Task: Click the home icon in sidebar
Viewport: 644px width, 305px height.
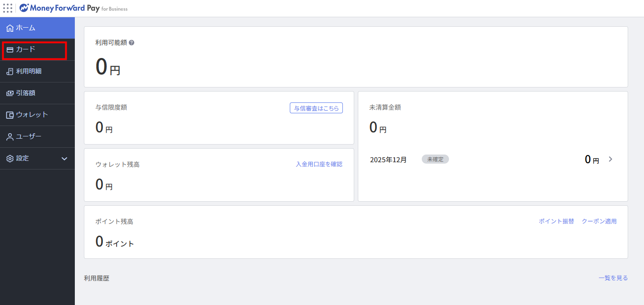Action: tap(10, 28)
